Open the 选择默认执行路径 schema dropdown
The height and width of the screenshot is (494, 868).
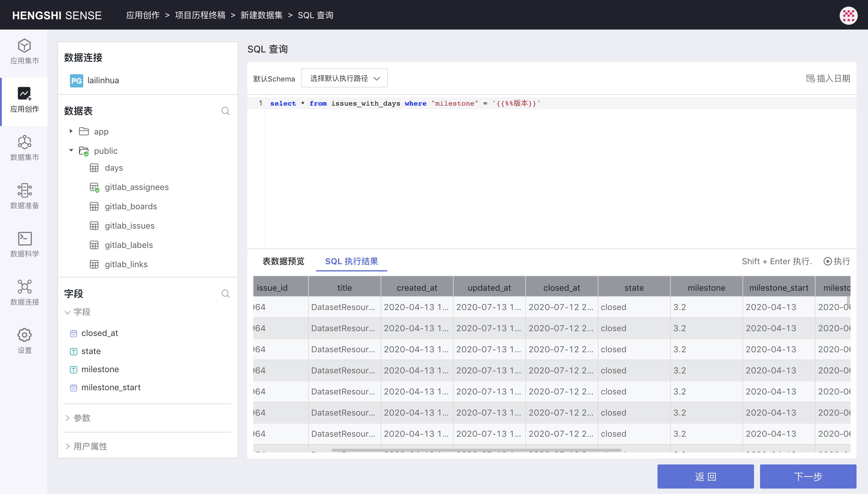point(344,78)
